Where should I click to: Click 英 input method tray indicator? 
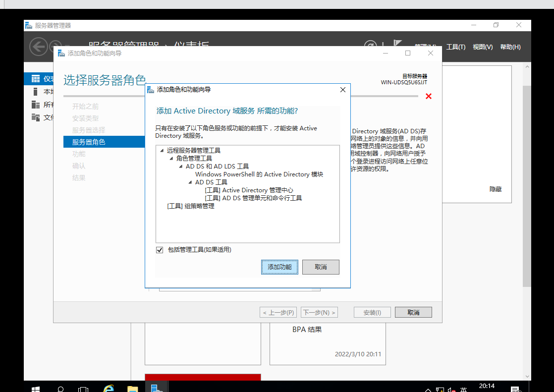click(x=463, y=390)
